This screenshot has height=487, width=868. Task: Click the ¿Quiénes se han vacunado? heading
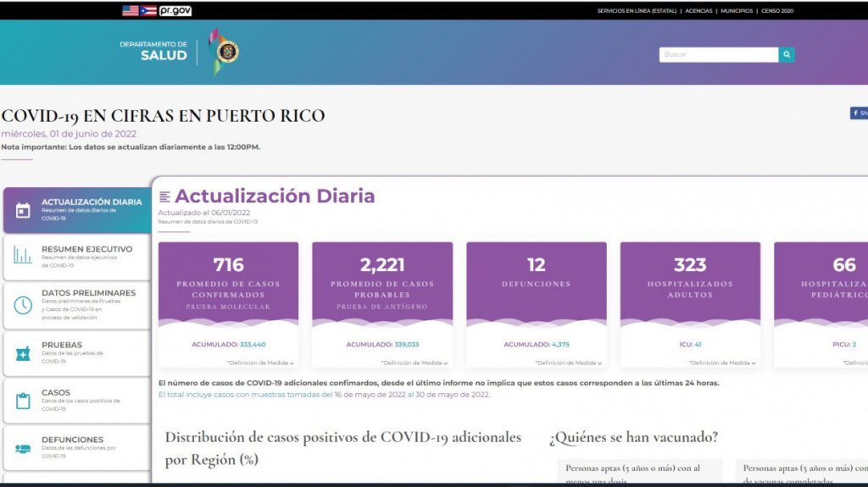point(633,437)
